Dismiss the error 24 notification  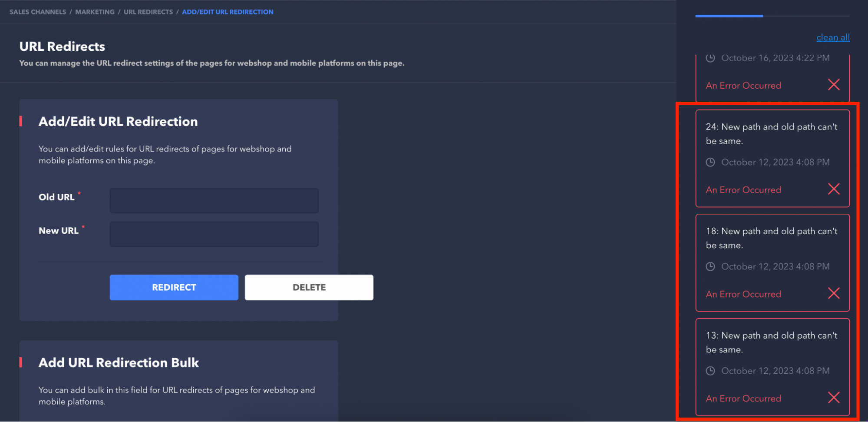tap(833, 189)
